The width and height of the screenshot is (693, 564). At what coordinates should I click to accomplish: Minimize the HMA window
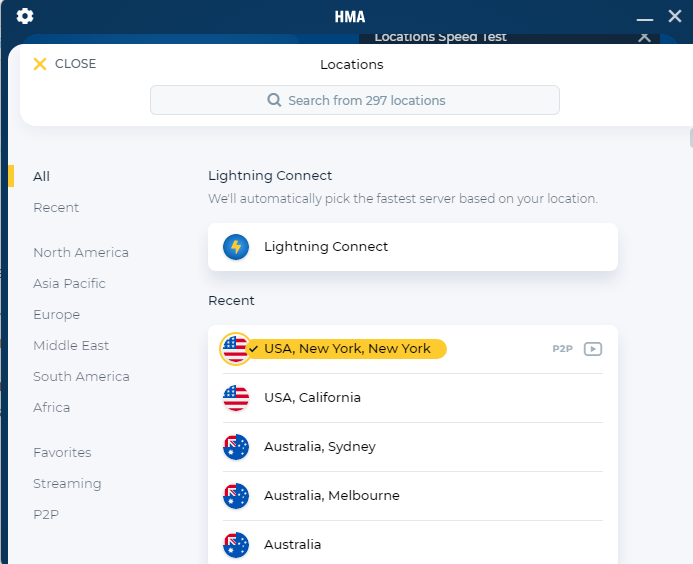click(645, 19)
